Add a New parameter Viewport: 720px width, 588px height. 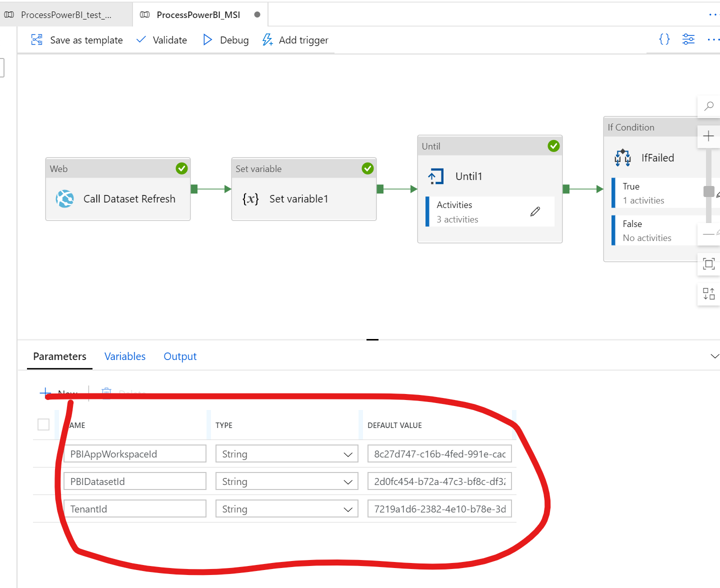click(x=59, y=393)
